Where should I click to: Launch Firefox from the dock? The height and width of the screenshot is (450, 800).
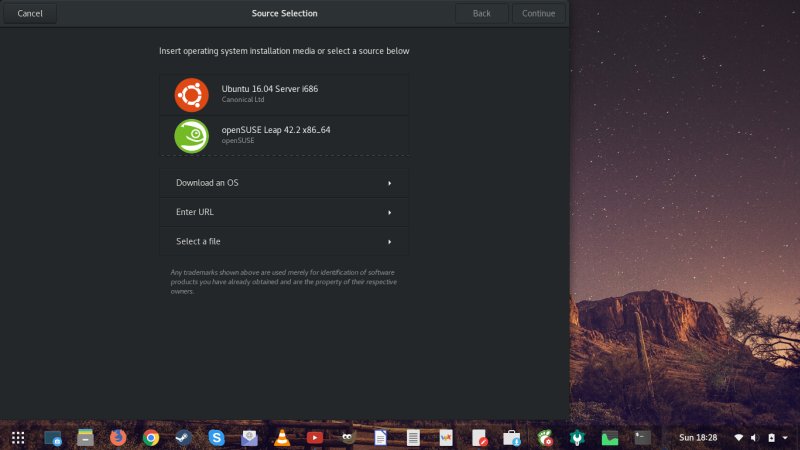click(x=118, y=437)
